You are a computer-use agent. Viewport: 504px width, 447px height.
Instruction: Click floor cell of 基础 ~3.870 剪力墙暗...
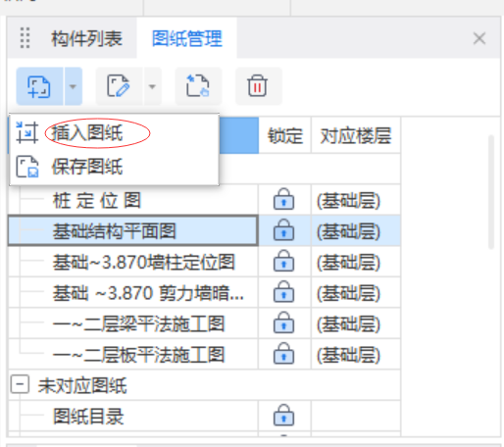(x=356, y=293)
